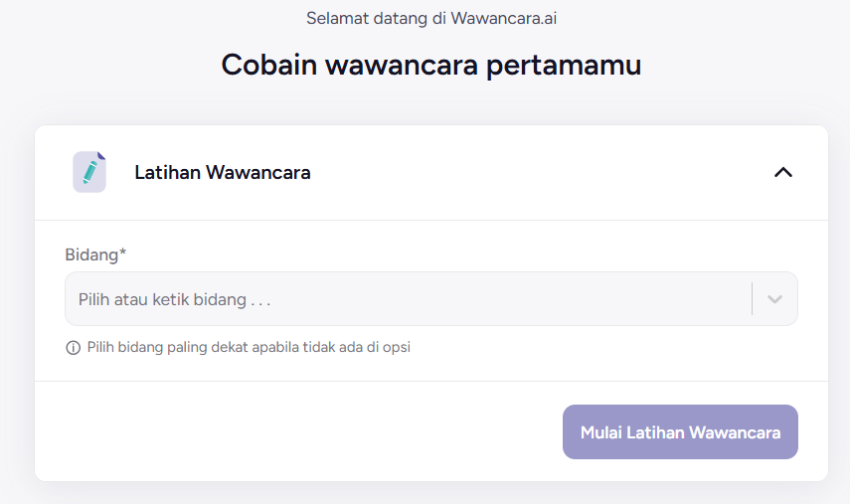
Task: Focus the 'Pilih atau ketik bidang' field
Action: pyautogui.click(x=430, y=298)
